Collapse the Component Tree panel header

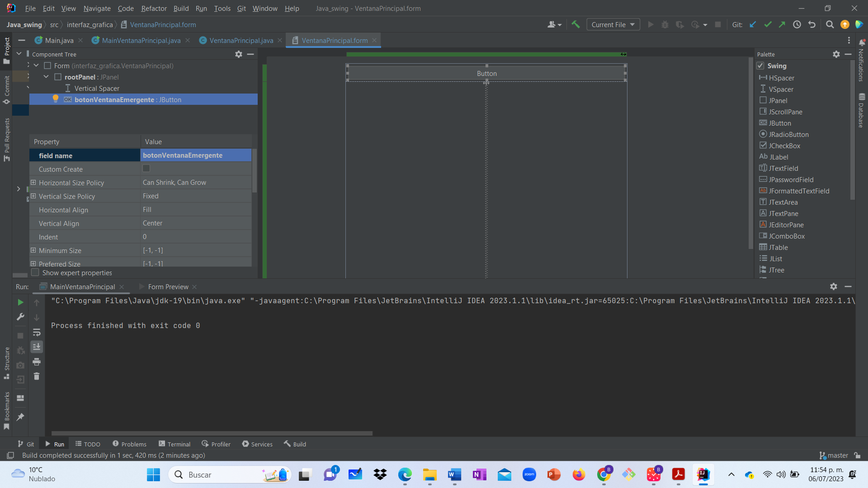point(251,54)
